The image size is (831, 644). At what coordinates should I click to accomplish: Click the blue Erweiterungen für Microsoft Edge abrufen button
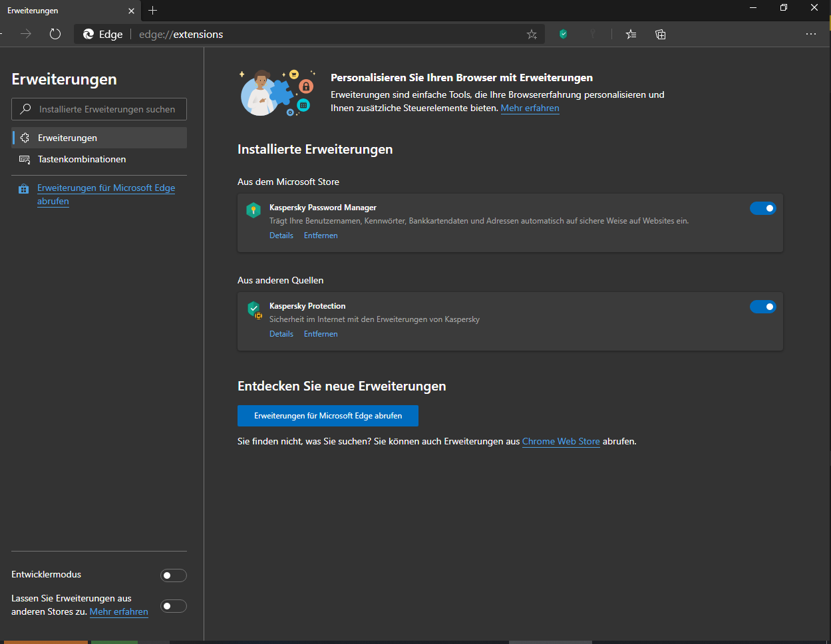[x=328, y=416]
